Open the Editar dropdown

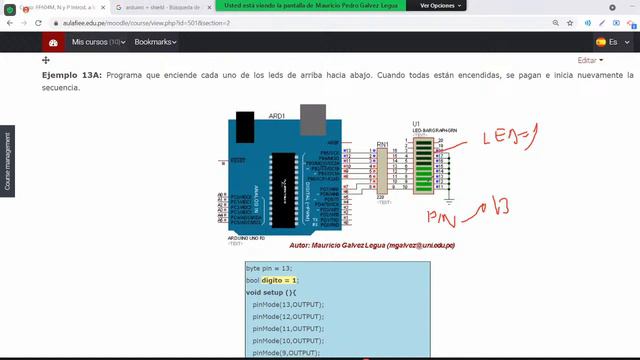pos(590,60)
